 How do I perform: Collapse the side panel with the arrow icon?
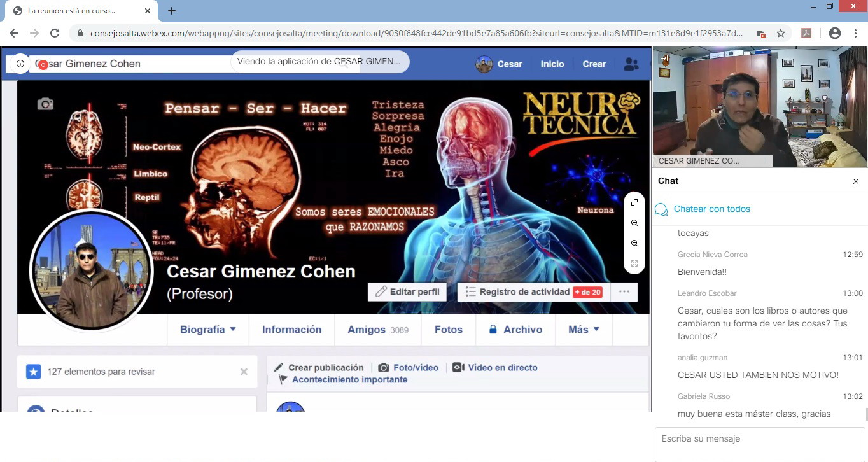point(664,59)
